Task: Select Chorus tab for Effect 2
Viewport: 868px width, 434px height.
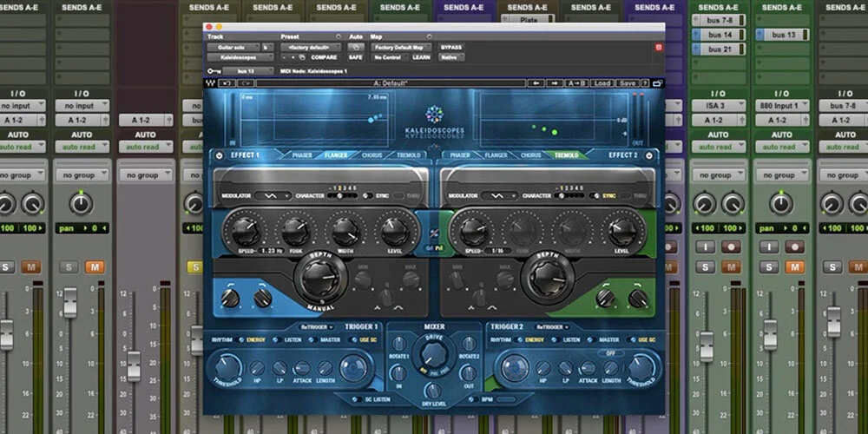Action: coord(531,155)
